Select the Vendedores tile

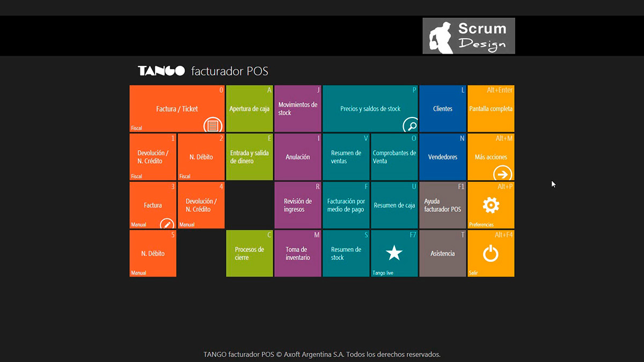pyautogui.click(x=443, y=157)
